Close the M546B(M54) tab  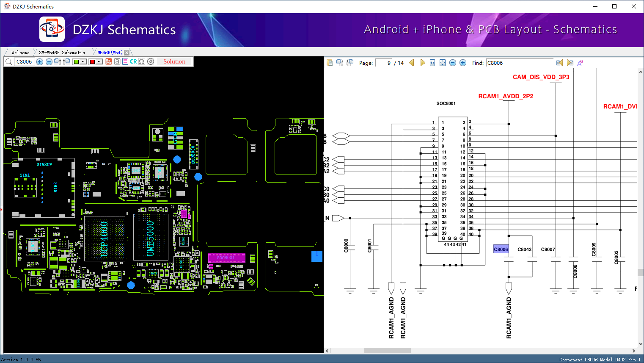(127, 53)
